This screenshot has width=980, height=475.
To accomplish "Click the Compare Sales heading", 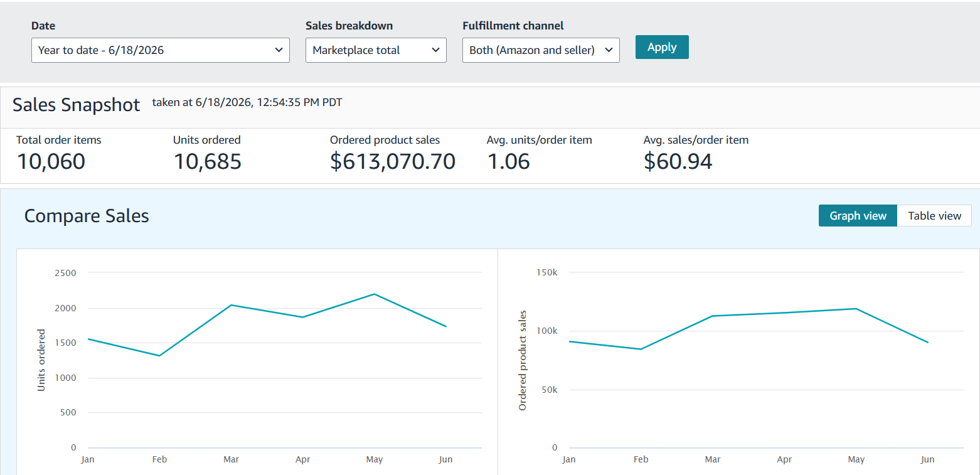I will click(87, 216).
